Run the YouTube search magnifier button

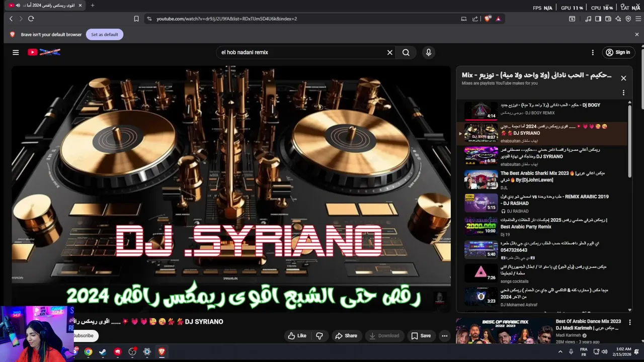point(406,52)
